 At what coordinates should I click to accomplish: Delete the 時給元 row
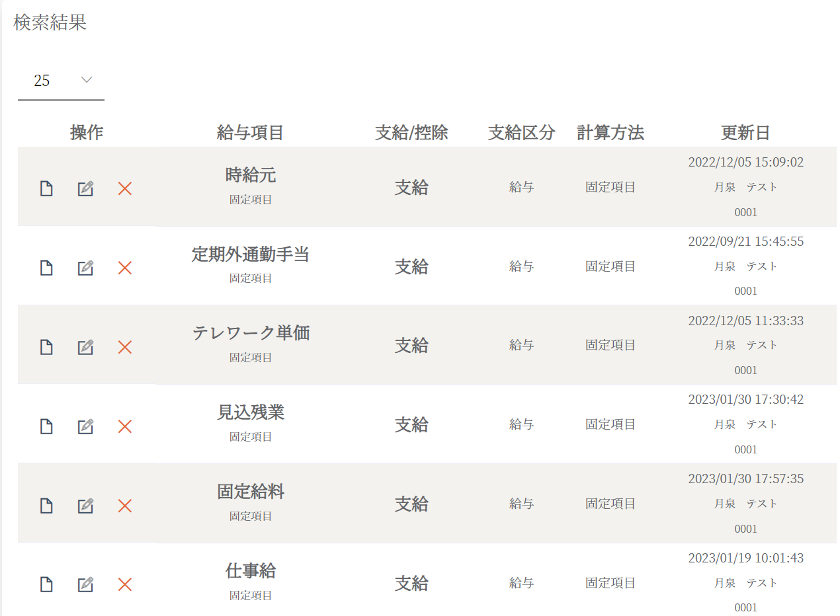pyautogui.click(x=124, y=188)
